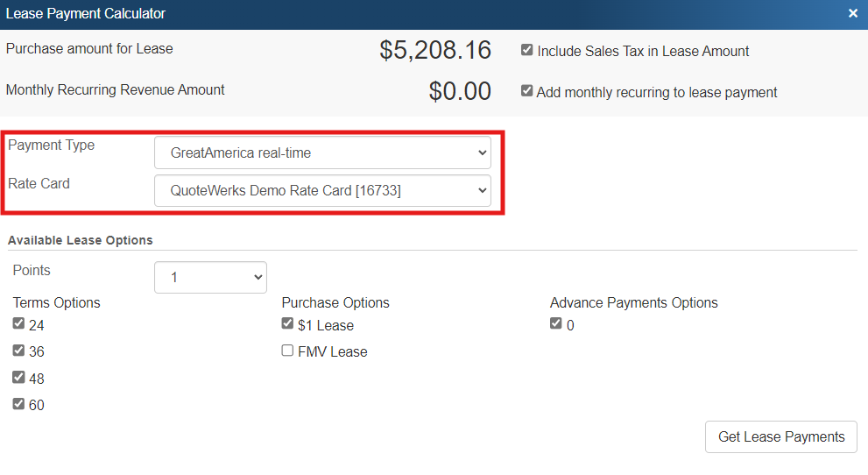Click the Get Lease Payments button
This screenshot has height=475, width=868.
[x=780, y=436]
